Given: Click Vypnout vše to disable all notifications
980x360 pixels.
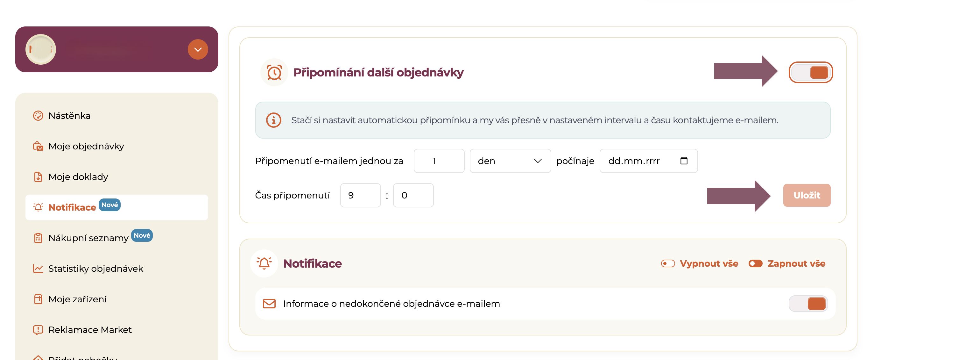Looking at the screenshot, I should click(x=700, y=263).
